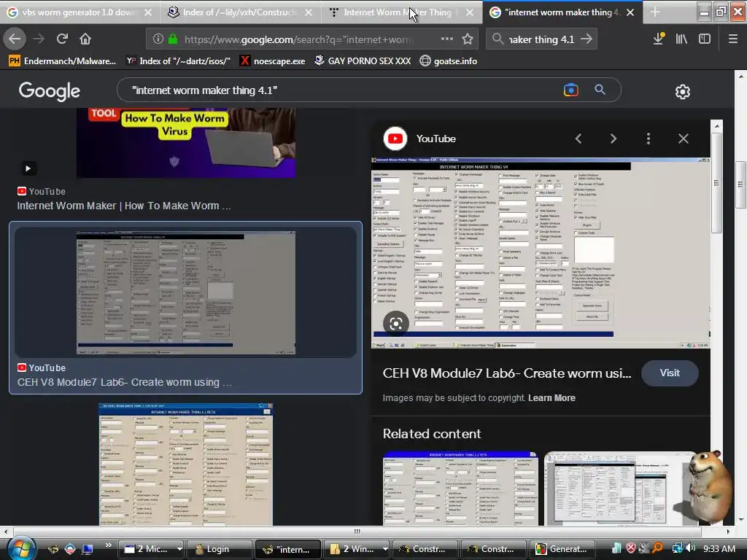This screenshot has width=747, height=560.
Task: Open the large worm maker preview image
Action: click(x=541, y=252)
